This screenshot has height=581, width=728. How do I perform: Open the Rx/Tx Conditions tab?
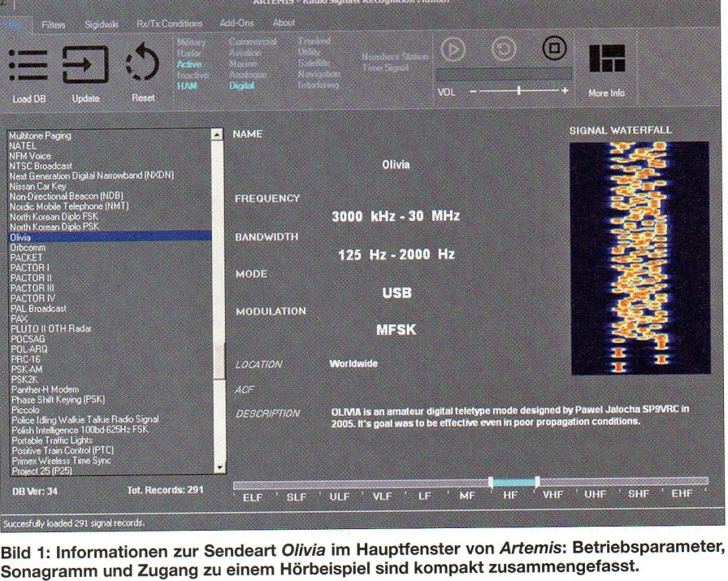tap(169, 24)
